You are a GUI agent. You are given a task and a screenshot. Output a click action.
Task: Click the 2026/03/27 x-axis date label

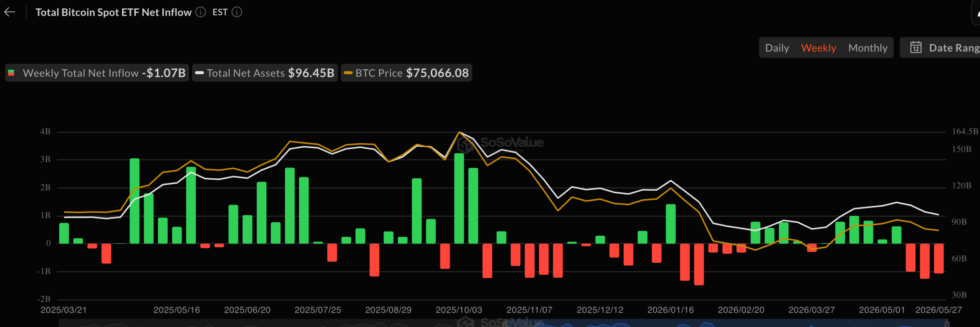click(x=812, y=310)
